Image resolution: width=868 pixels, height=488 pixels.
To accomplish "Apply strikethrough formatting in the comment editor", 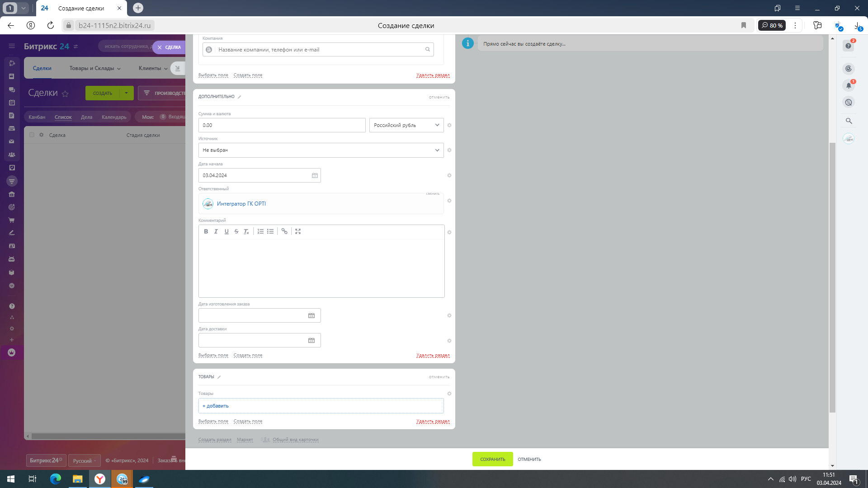I will (x=236, y=231).
